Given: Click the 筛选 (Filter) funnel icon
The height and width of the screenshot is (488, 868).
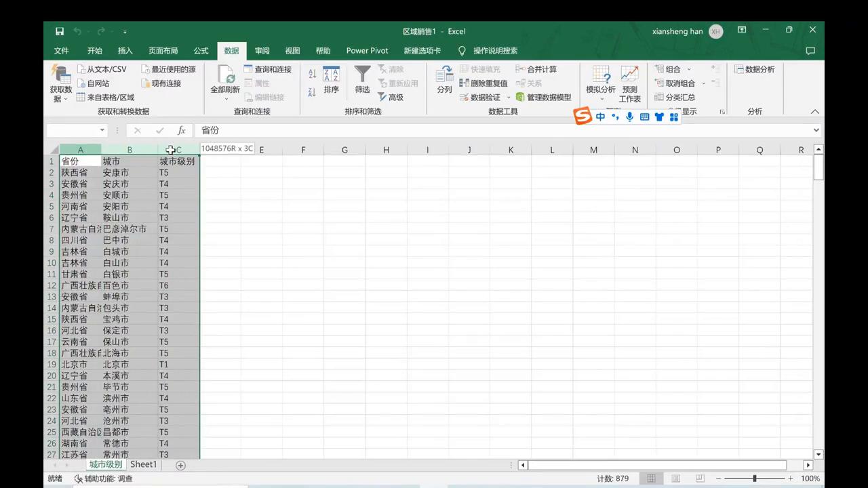Looking at the screenshot, I should 363,75.
